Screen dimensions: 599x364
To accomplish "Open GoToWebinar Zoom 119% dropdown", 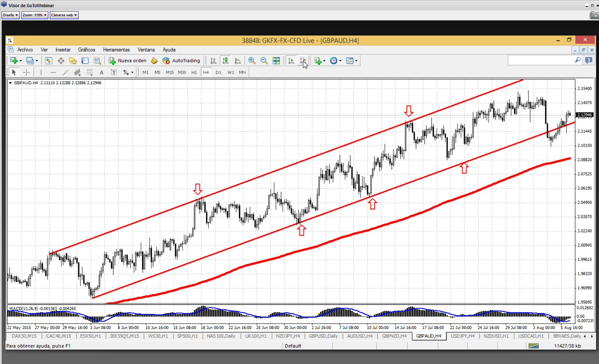I will [35, 15].
